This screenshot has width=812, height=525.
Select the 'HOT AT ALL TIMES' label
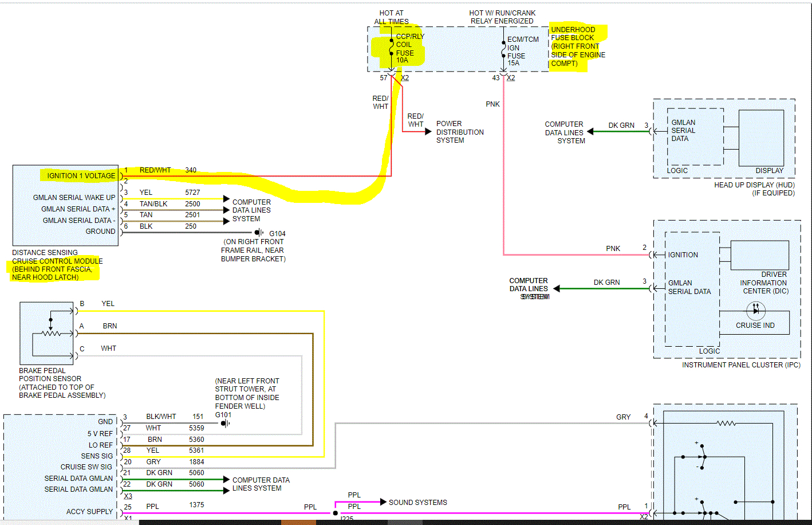392,17
